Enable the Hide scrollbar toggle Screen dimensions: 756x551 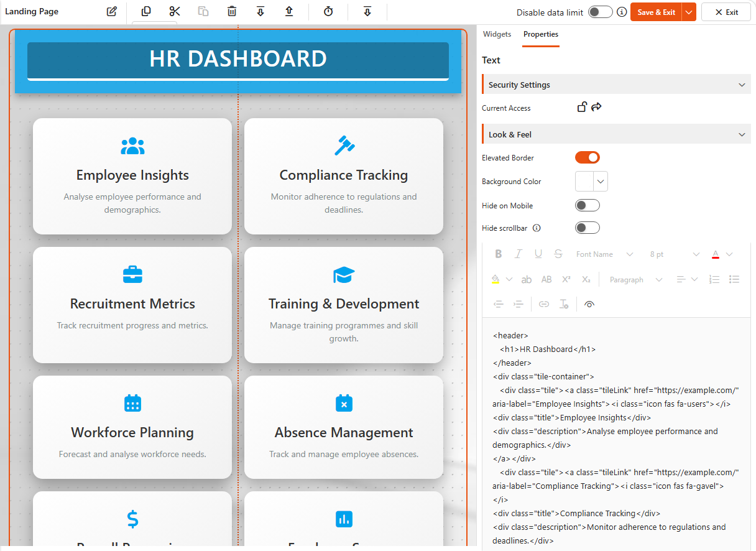click(x=588, y=228)
